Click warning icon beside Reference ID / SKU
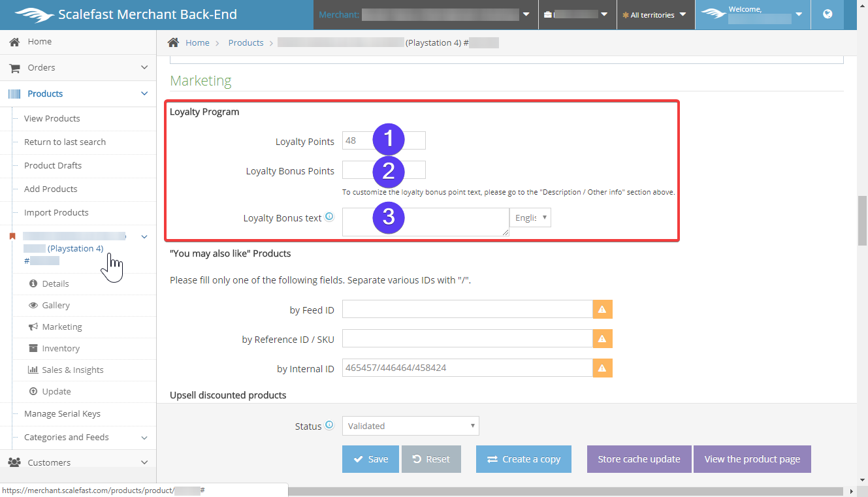Screen dimensions: 868x497 [x=602, y=339]
